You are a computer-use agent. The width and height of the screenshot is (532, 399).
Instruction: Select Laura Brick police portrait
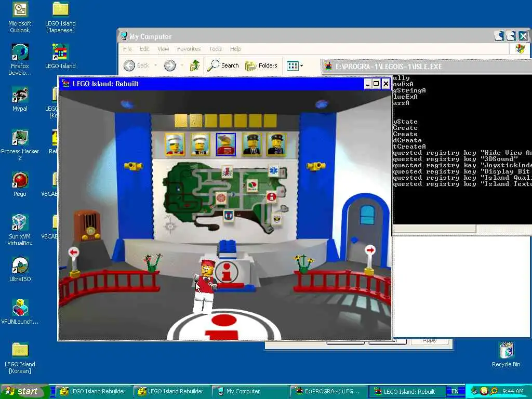click(x=276, y=144)
